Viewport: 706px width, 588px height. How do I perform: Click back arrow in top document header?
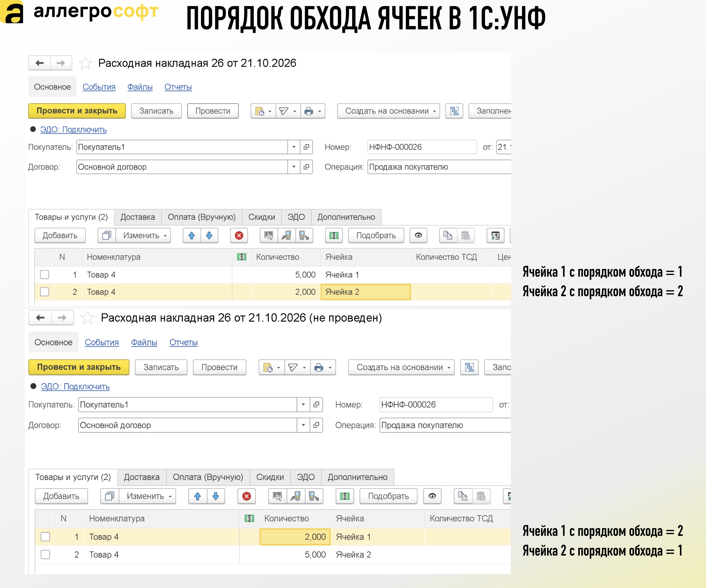pos(40,63)
